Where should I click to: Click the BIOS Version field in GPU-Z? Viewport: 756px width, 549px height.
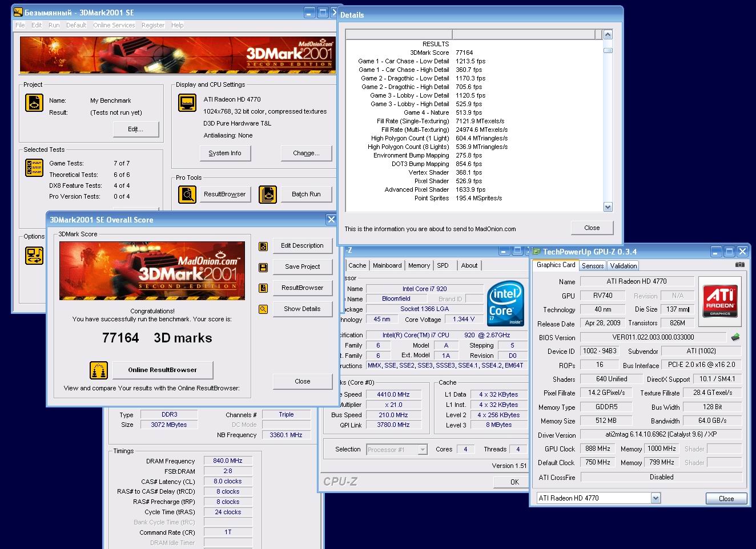(653, 338)
